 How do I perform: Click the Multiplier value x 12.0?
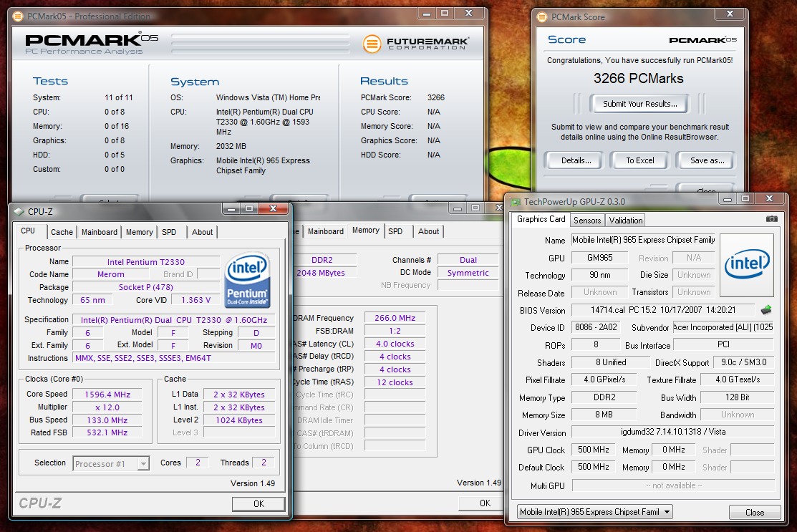107,407
